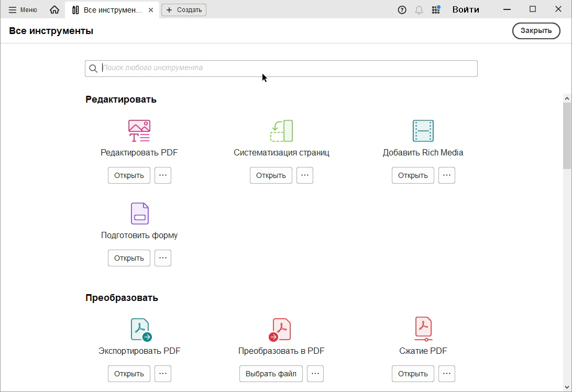Viewport: 572px width, 392px height.
Task: Show notifications via the bell icon
Action: pos(419,10)
